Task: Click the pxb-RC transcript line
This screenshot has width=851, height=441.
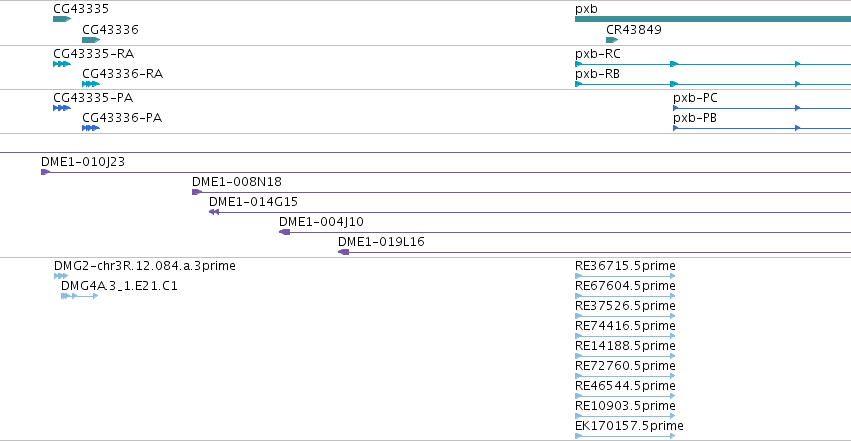Action: click(x=713, y=64)
